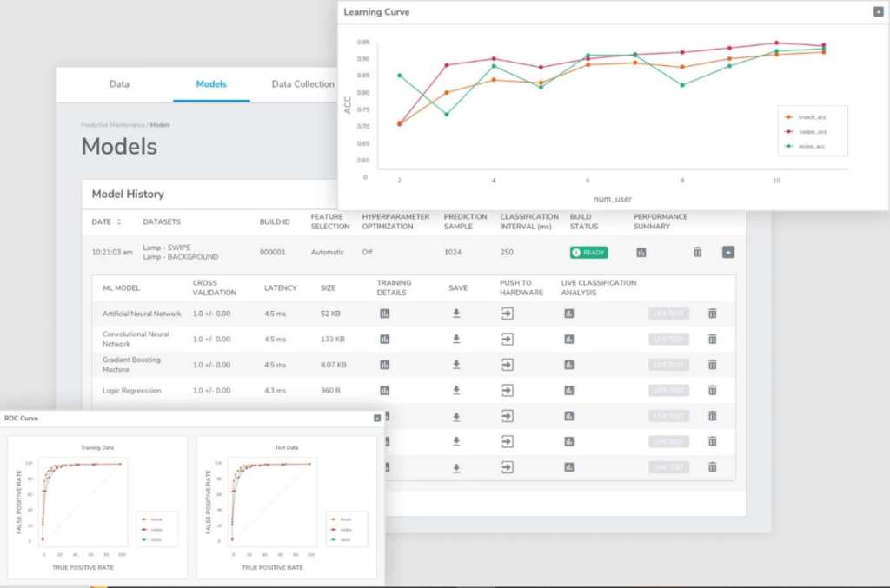
Task: Go to Predictive Maintenance breadcrumb link
Action: pyautogui.click(x=113, y=125)
